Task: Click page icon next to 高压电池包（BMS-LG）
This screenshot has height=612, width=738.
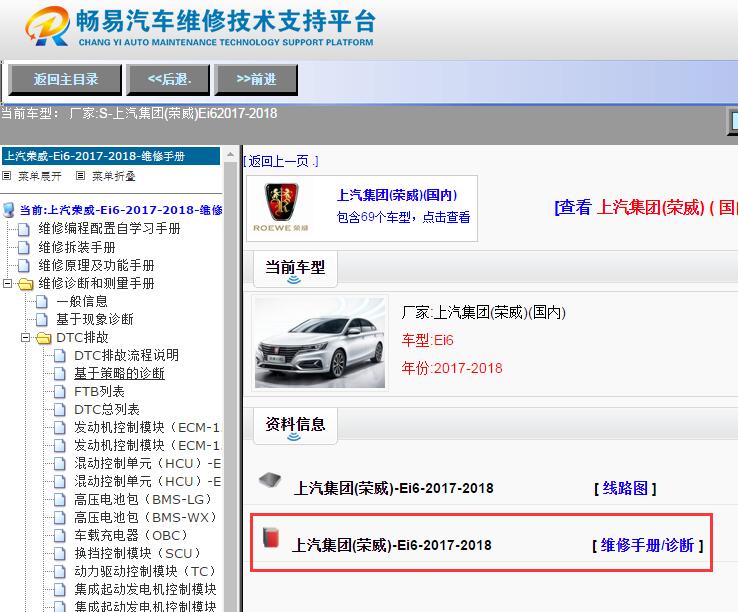Action: click(60, 500)
